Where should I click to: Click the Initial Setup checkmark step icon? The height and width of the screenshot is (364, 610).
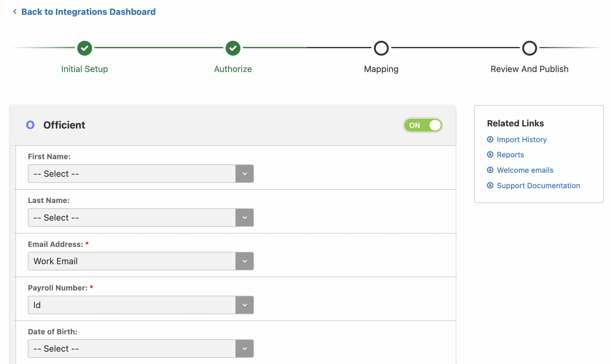tap(85, 48)
